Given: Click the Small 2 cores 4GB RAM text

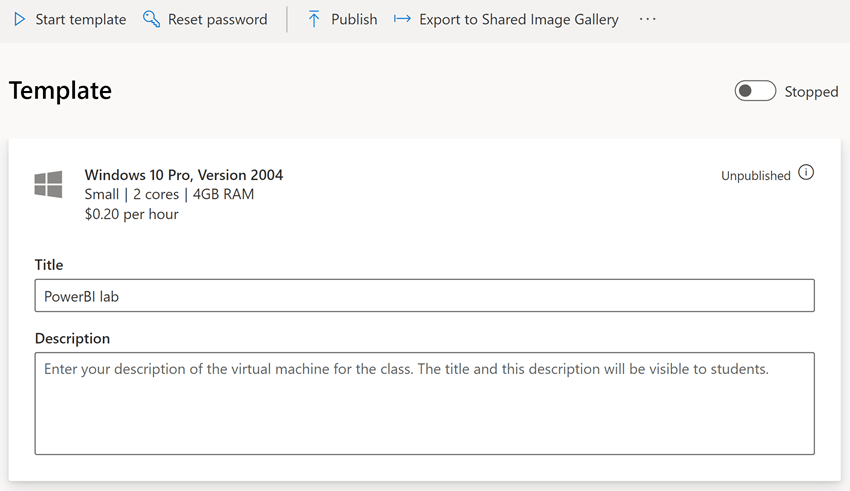Looking at the screenshot, I should pyautogui.click(x=169, y=194).
